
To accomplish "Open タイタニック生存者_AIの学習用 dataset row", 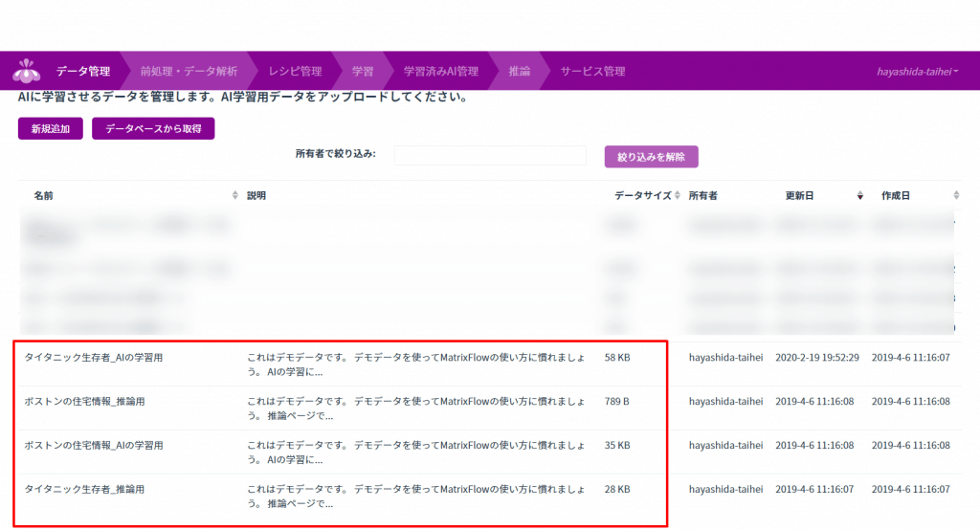I will pos(94,358).
